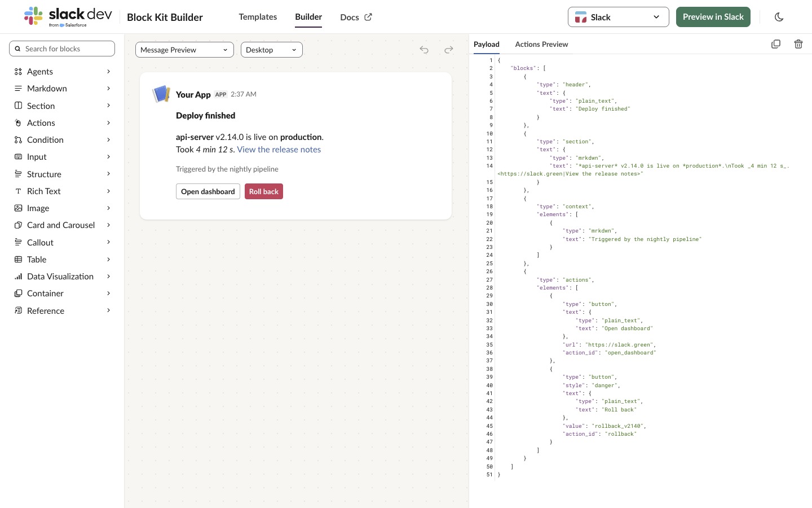Expand the Section category chevron
Viewport: 812px width, 508px height.
(x=108, y=106)
